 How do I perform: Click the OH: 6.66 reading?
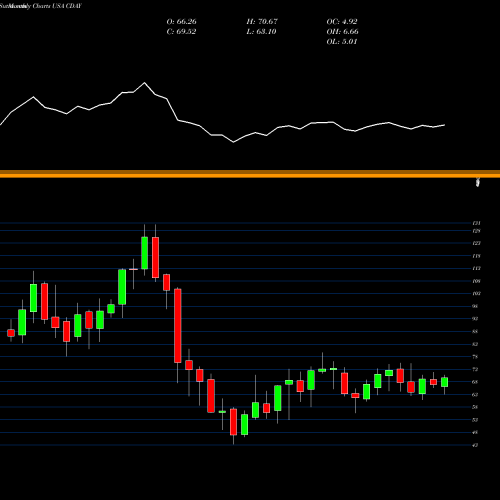343,32
